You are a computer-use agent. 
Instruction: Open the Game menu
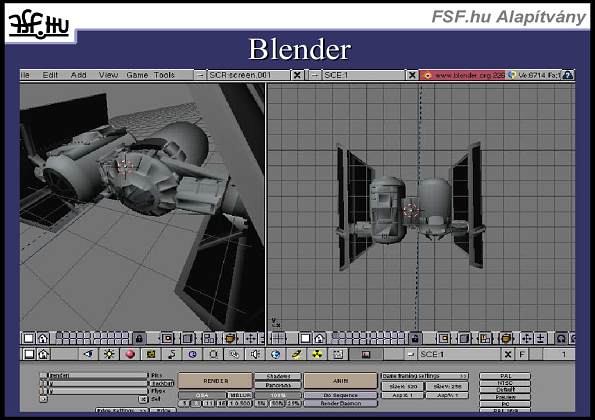point(137,75)
